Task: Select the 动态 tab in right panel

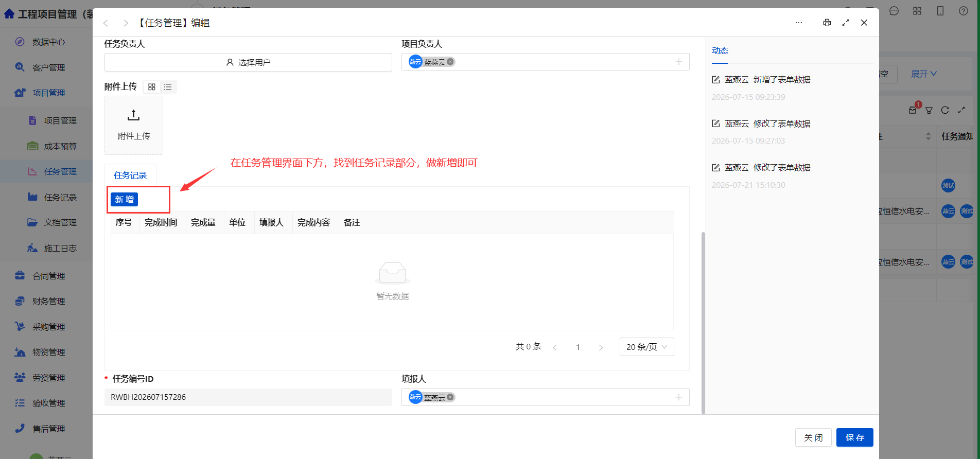Action: (x=720, y=50)
